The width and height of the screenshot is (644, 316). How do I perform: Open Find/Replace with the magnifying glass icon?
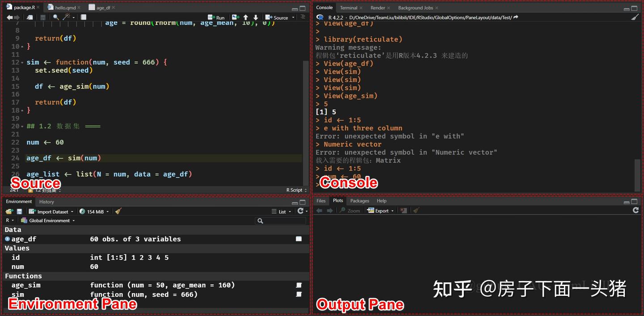coord(55,17)
